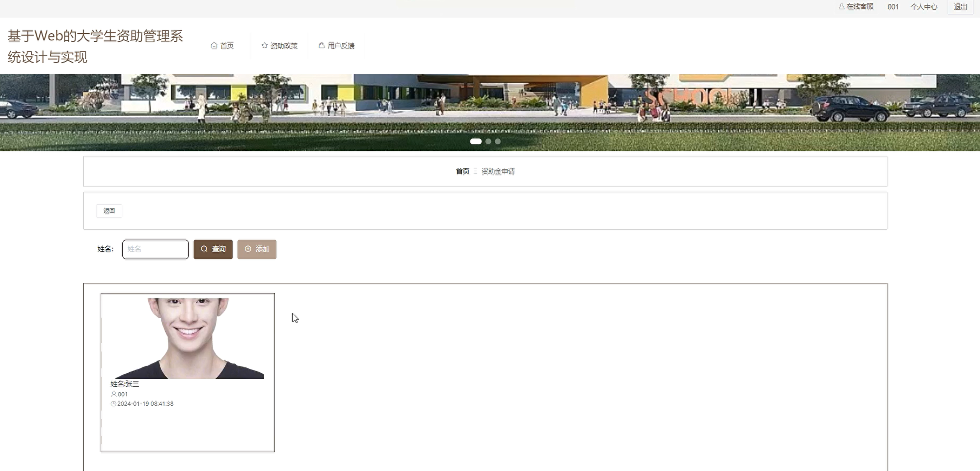
Task: Click the home icon beside 首页
Action: click(x=214, y=45)
